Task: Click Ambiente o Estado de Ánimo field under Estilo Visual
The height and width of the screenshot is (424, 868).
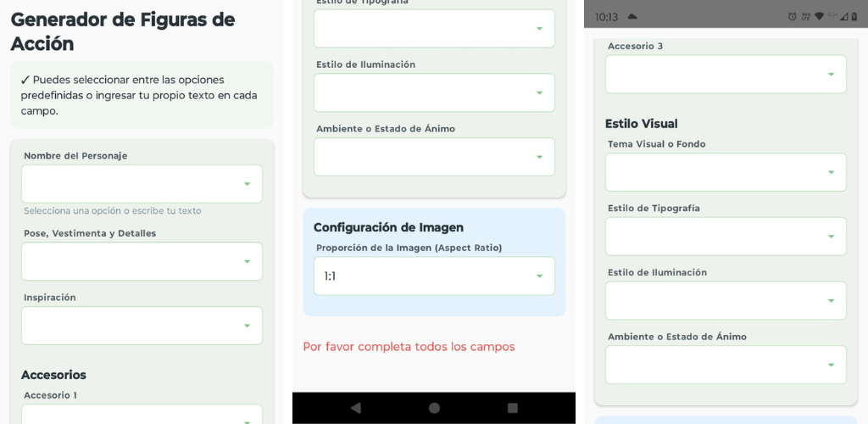Action: [x=726, y=365]
